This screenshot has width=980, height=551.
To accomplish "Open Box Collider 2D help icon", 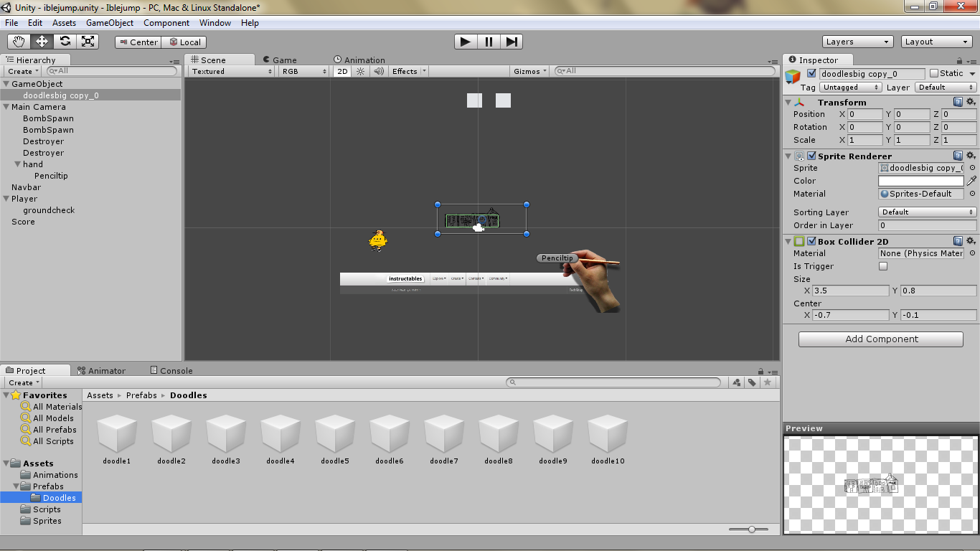I will pyautogui.click(x=958, y=241).
